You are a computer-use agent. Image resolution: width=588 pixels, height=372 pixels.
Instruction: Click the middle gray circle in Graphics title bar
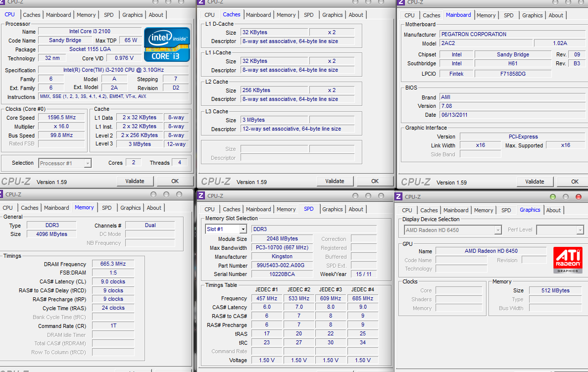tap(566, 197)
